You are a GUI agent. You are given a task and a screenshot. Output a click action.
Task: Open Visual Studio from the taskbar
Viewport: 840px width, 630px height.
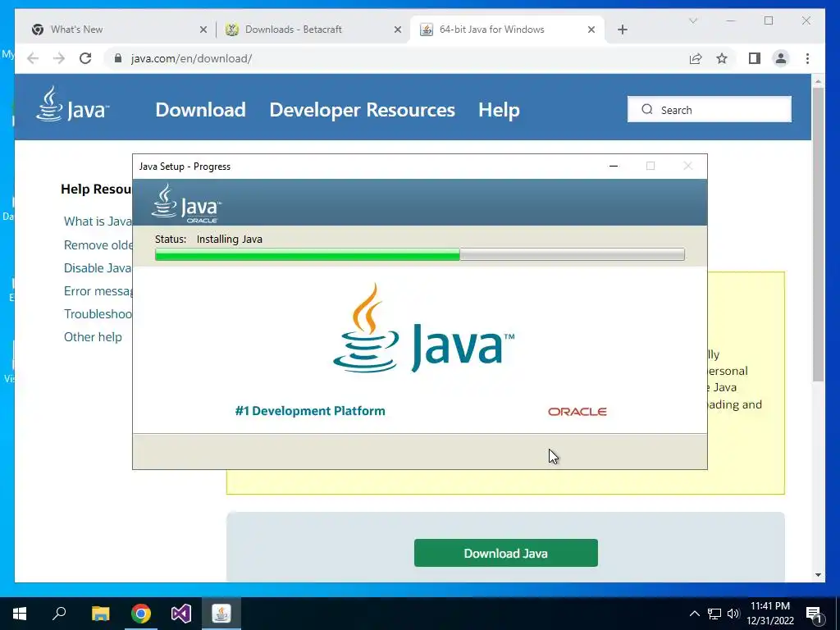tap(181, 614)
